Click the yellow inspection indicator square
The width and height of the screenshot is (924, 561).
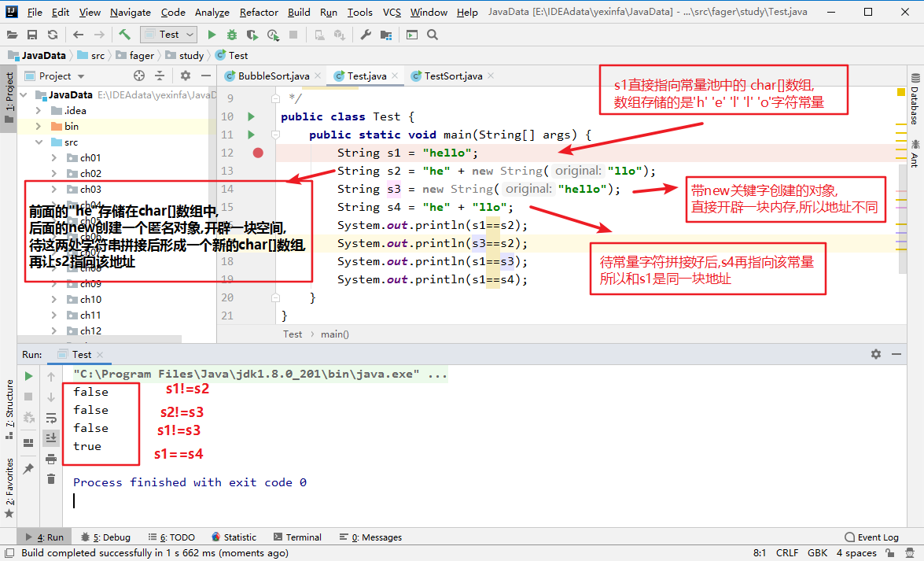pyautogui.click(x=900, y=92)
